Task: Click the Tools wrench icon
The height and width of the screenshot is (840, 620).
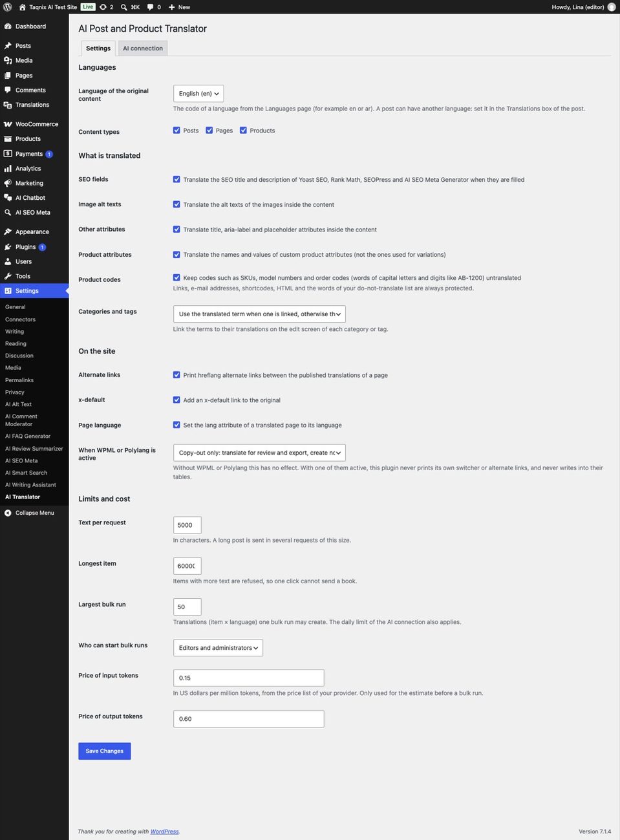Action: 8,276
